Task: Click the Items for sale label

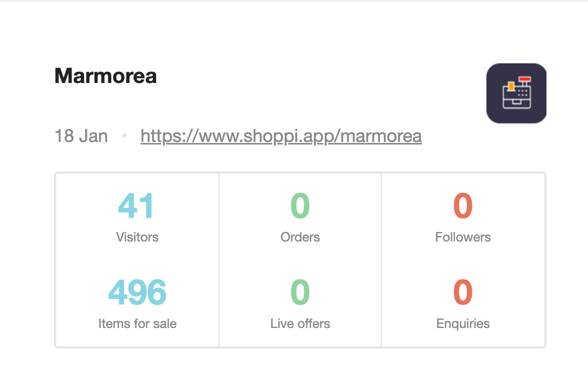Action: click(137, 323)
